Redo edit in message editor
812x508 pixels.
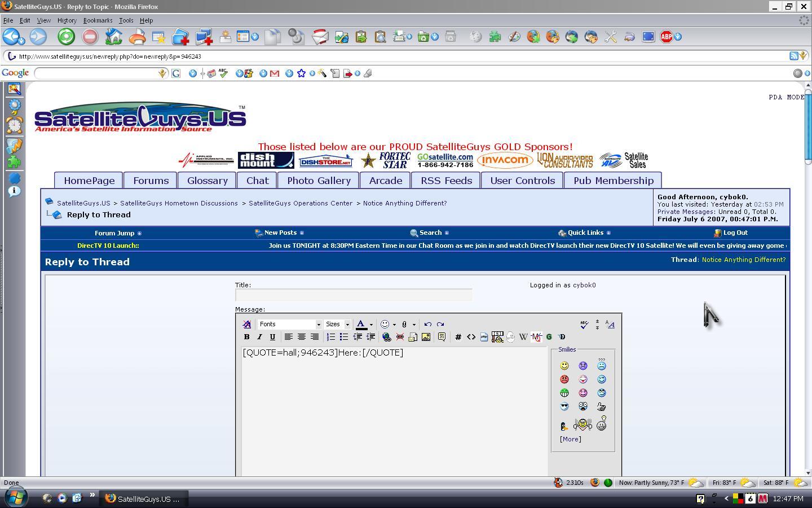click(440, 324)
